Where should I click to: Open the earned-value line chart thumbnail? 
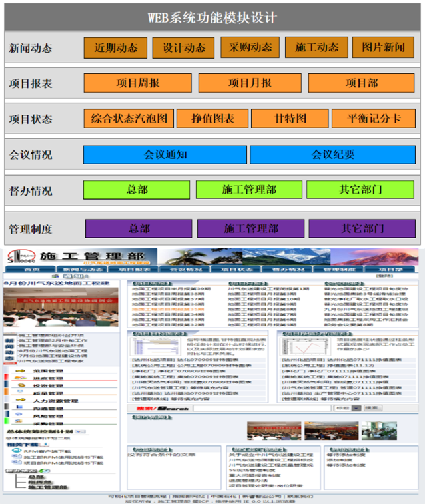[x=306, y=346]
